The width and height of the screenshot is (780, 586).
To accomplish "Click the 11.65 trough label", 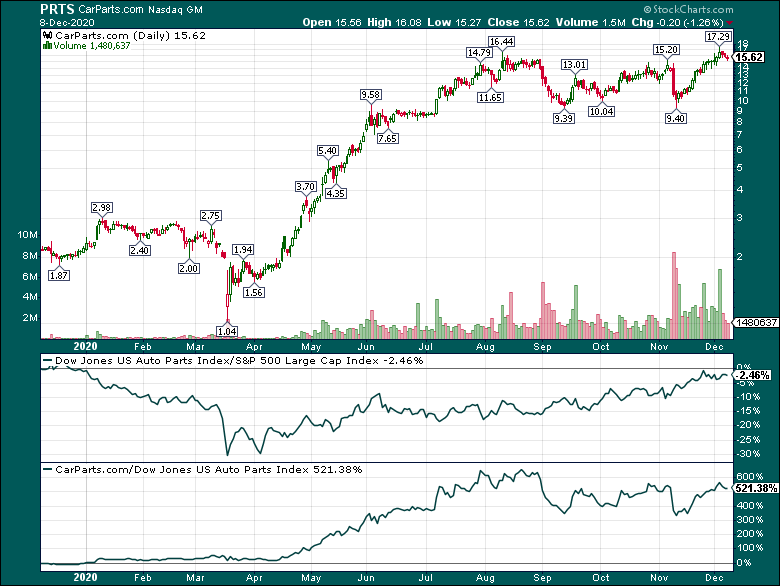I will point(490,98).
